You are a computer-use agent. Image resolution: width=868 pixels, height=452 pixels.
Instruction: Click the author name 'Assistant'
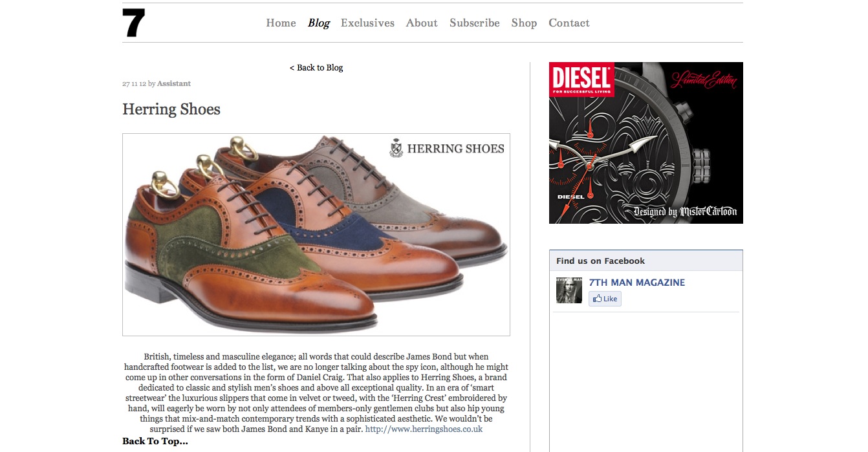coord(174,83)
